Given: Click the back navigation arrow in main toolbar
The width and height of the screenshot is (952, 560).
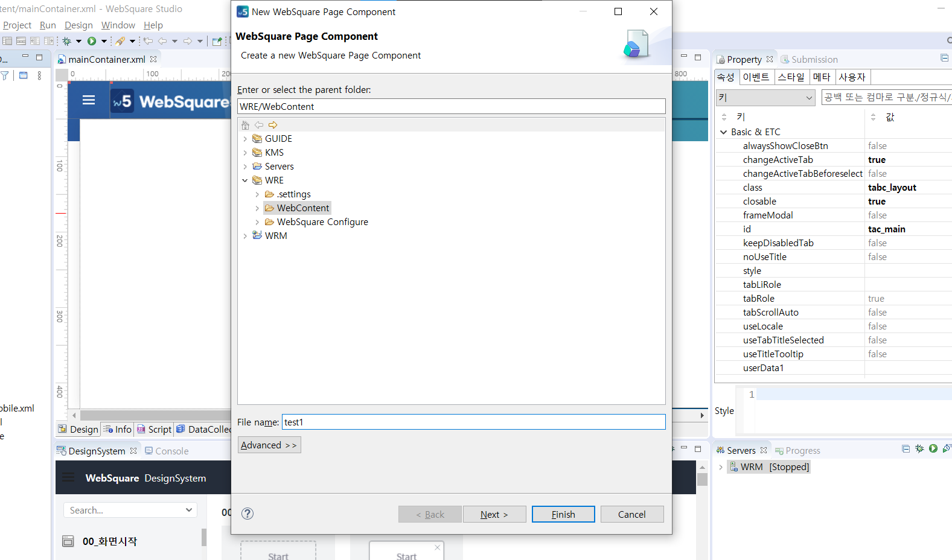Looking at the screenshot, I should (162, 41).
